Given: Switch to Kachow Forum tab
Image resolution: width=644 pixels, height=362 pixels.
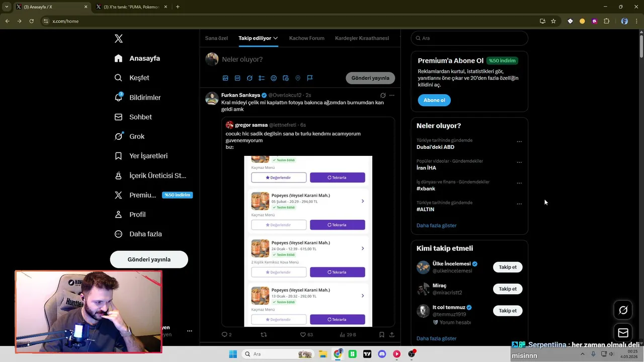Looking at the screenshot, I should (306, 38).
